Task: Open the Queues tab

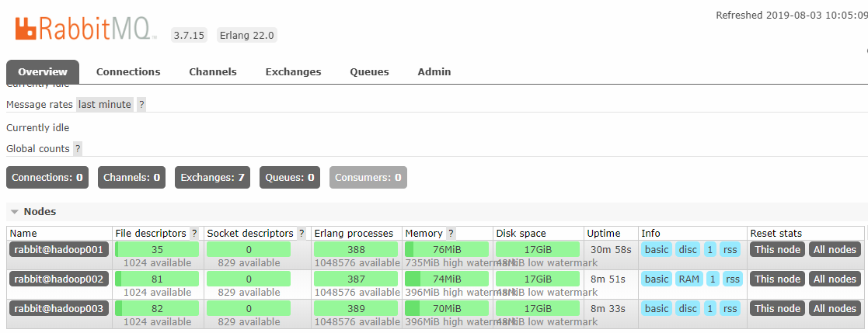Action: pos(369,71)
